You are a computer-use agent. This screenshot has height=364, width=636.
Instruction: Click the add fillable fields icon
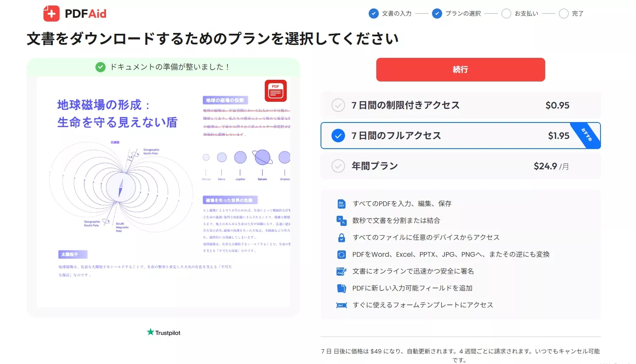(341, 288)
